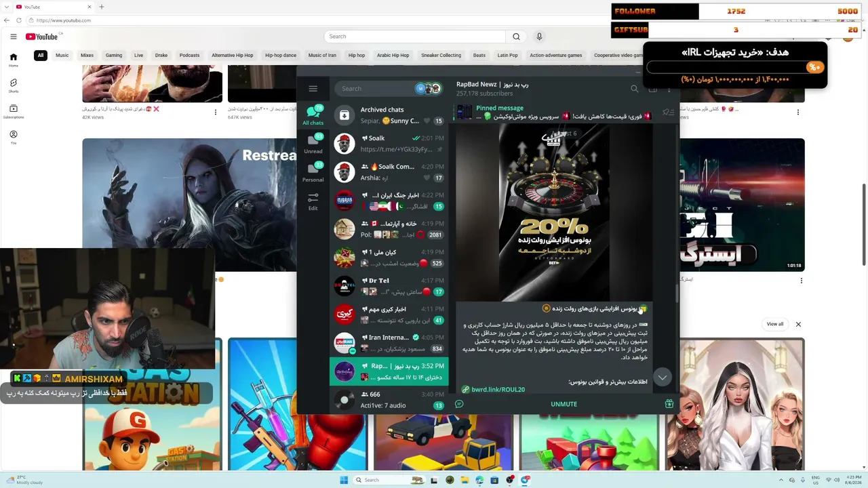Click the gift icon beside Unmute
Viewport: 868px width, 488px height.
coord(669,404)
